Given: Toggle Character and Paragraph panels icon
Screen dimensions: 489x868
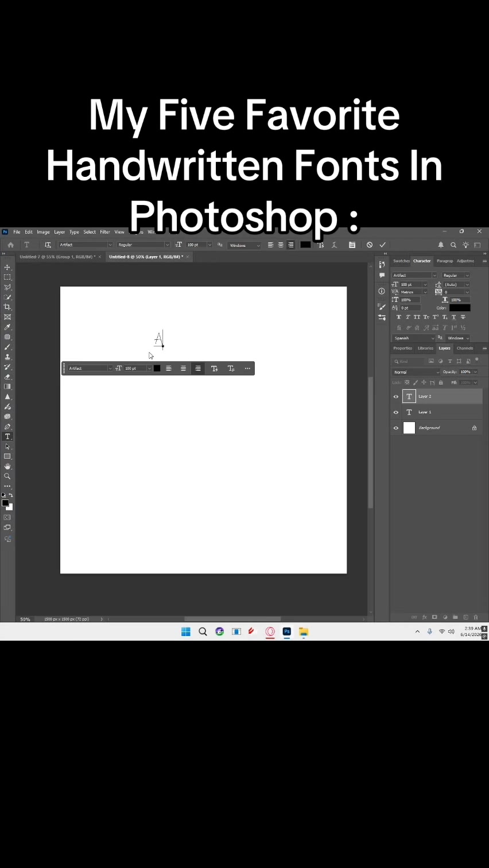Looking at the screenshot, I should tap(352, 245).
